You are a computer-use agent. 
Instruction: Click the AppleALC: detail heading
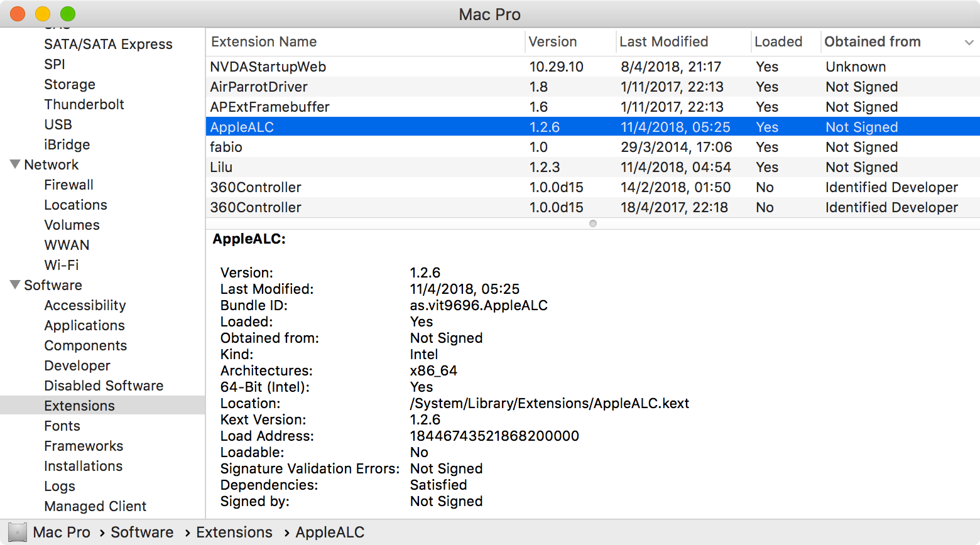(249, 239)
